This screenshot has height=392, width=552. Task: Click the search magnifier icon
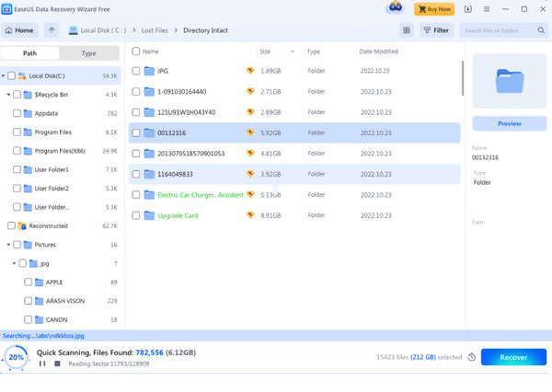[541, 30]
